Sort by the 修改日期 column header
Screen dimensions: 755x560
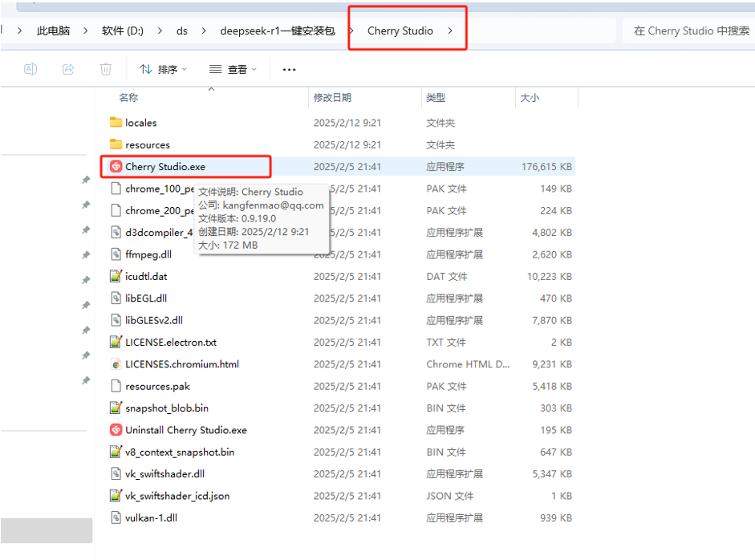[x=332, y=98]
